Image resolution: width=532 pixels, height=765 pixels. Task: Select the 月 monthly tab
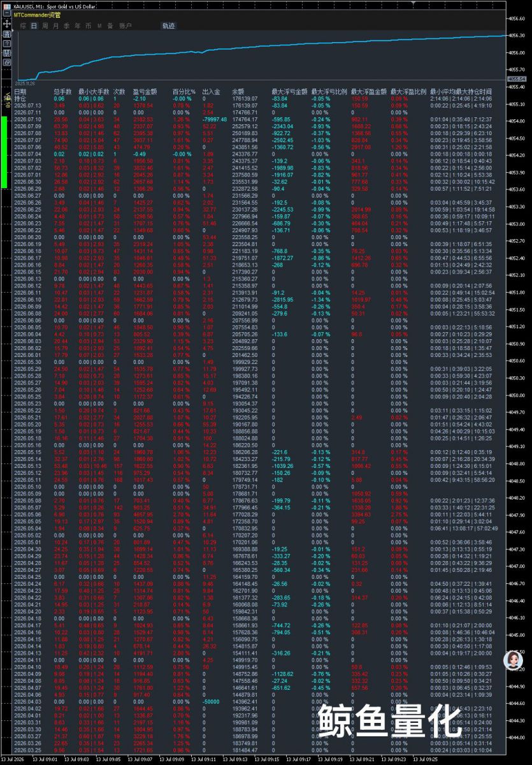[56, 26]
